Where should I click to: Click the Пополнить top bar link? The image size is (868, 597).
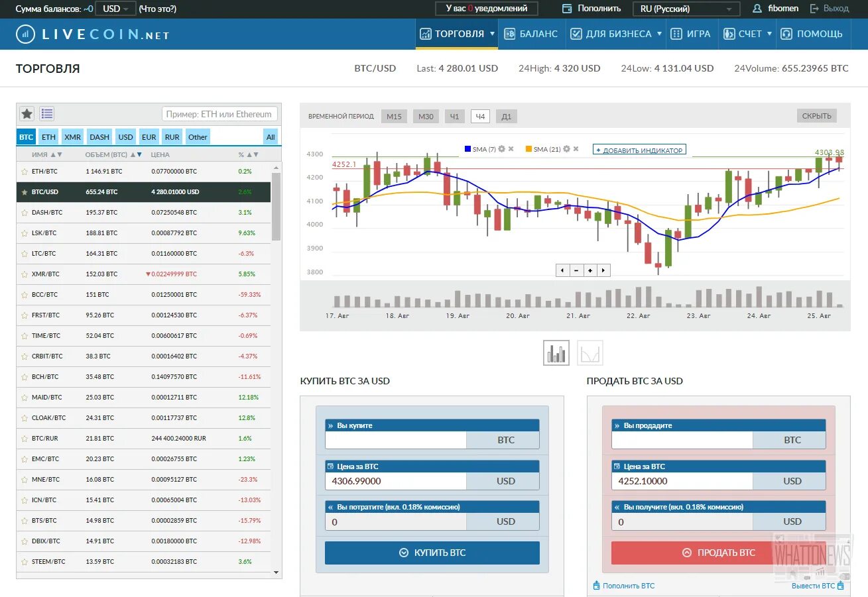(591, 9)
